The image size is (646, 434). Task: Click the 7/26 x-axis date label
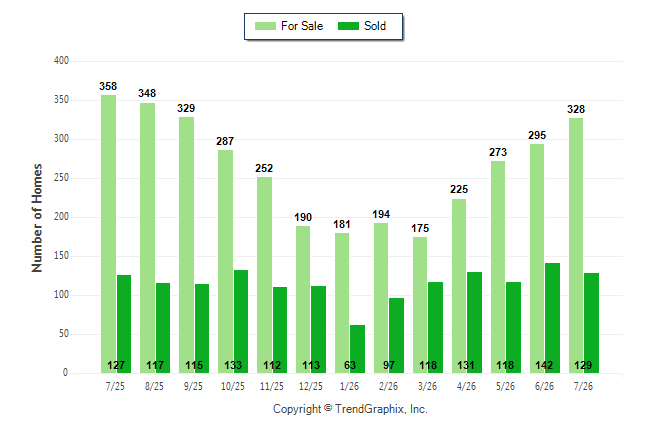point(583,386)
